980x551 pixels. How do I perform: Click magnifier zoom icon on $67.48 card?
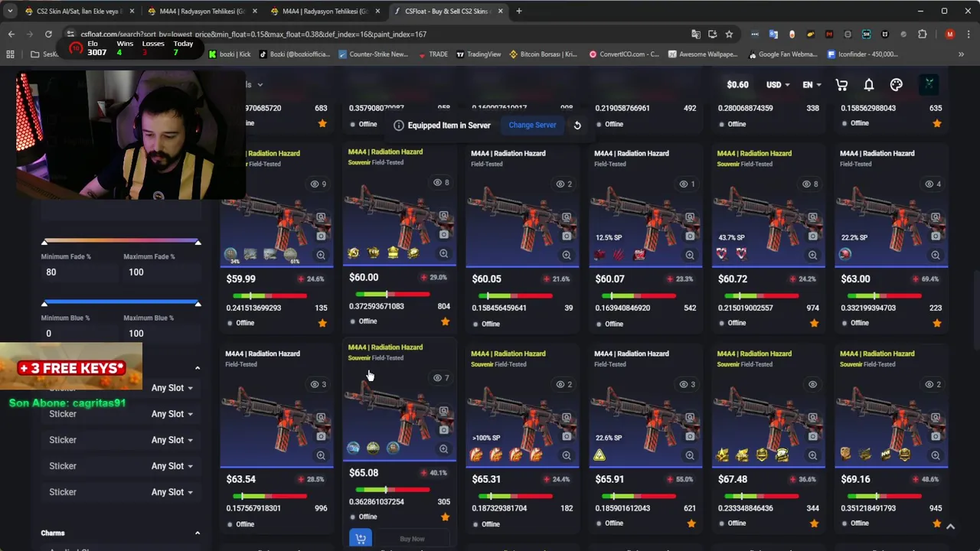click(x=812, y=456)
